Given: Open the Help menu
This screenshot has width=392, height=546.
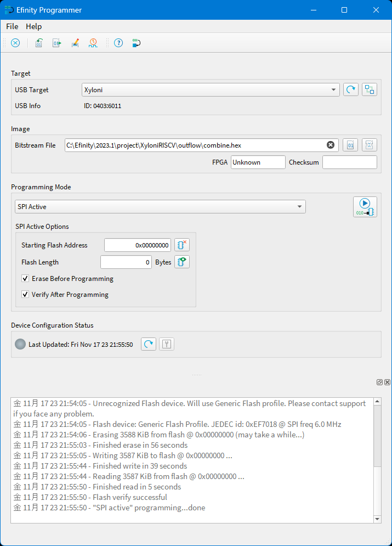Looking at the screenshot, I should coord(33,26).
